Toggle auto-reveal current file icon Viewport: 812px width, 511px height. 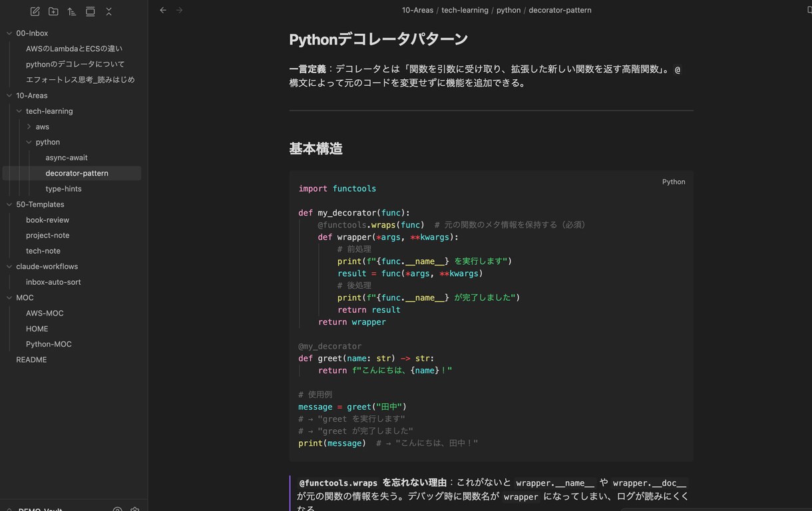pos(91,11)
